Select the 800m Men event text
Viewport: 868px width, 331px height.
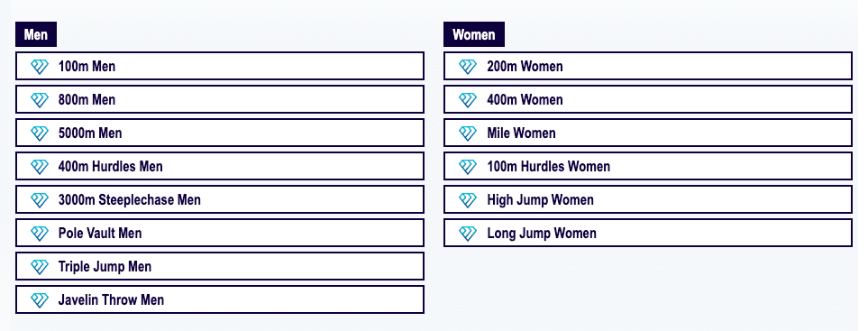[x=87, y=99]
